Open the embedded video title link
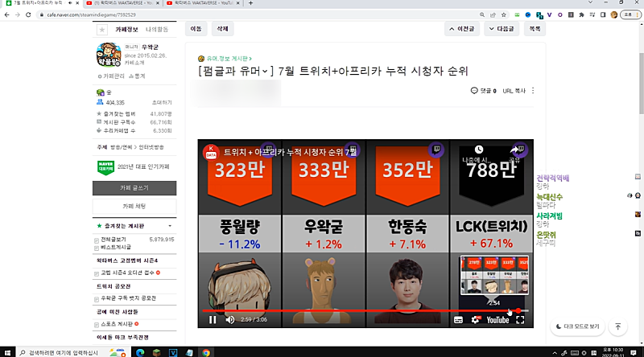Viewport: 644px width, 357px height. pyautogui.click(x=290, y=152)
